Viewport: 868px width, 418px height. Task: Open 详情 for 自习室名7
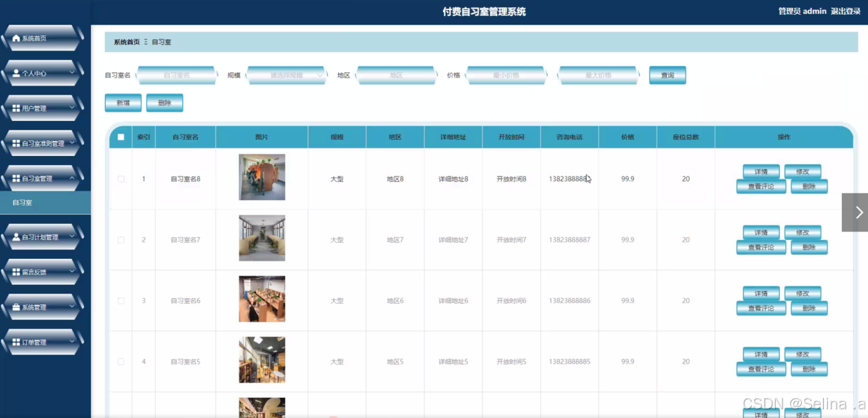click(761, 233)
